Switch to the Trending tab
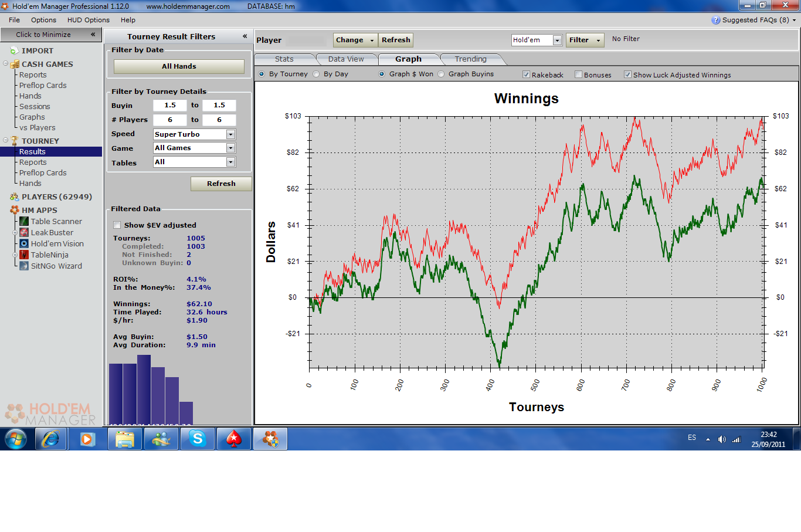 click(x=471, y=59)
